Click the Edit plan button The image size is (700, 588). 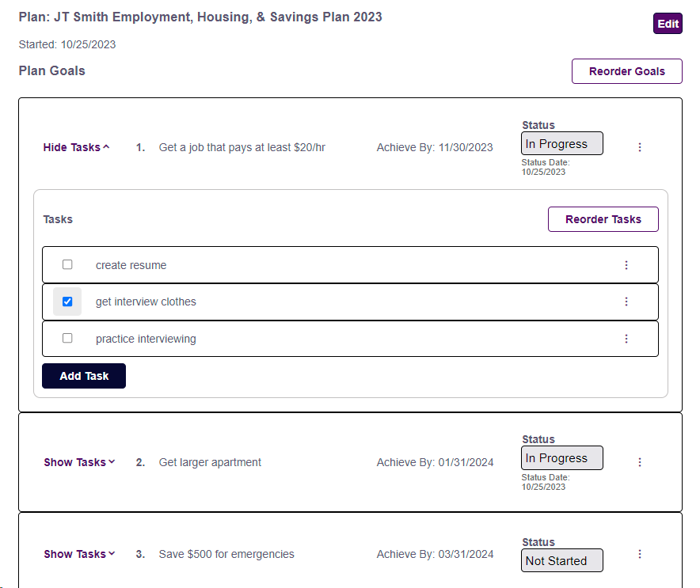click(668, 24)
